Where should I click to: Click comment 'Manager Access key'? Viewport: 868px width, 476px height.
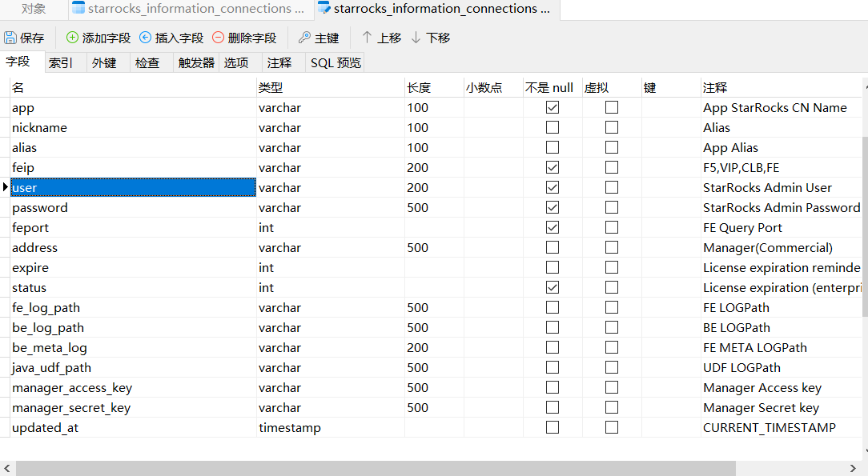coord(762,388)
